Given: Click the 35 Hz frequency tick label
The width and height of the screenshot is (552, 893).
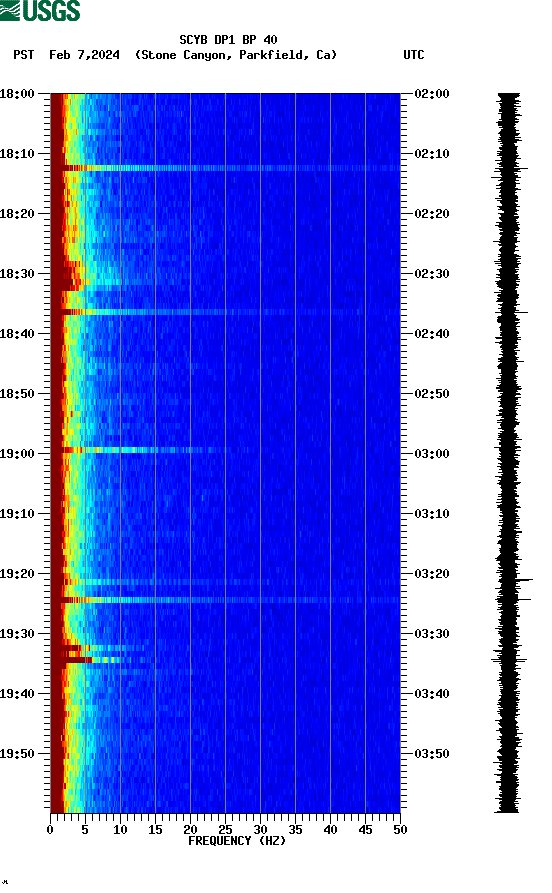Looking at the screenshot, I should (x=295, y=830).
